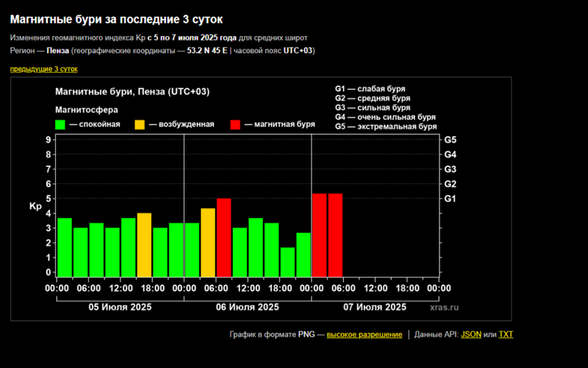Select the red bar on 06 July
Viewport: 588px width, 368px height.
coord(224,238)
